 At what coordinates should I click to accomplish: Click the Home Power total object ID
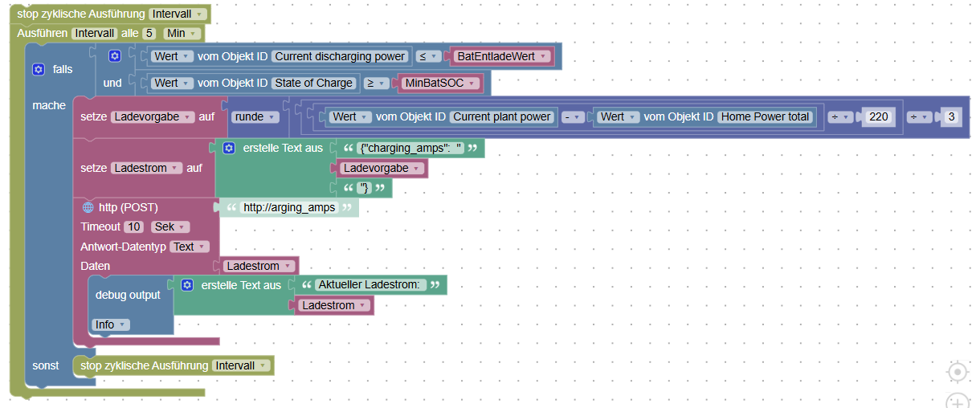tap(766, 116)
